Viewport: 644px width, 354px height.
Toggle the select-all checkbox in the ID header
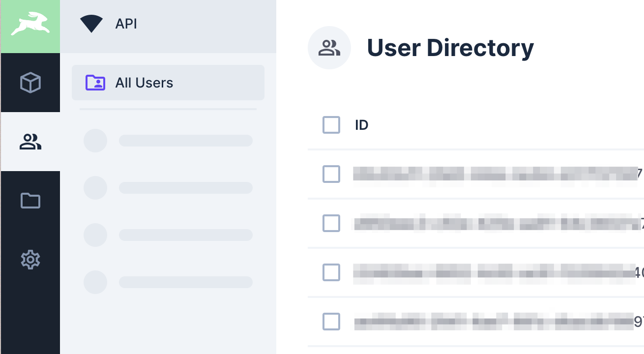331,125
